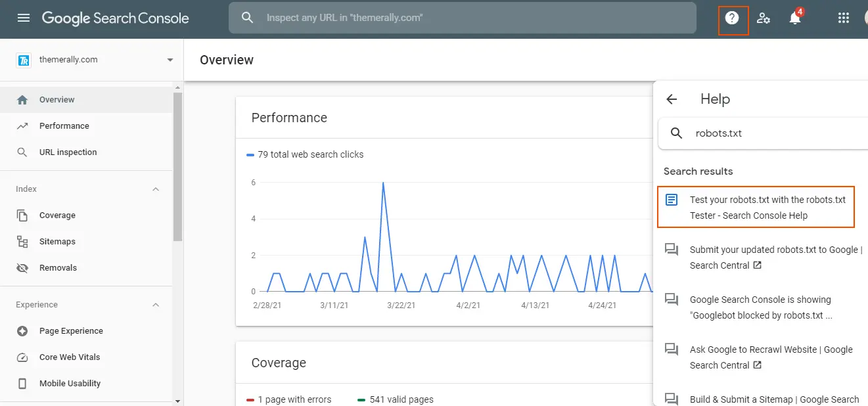Viewport: 868px width, 406px height.
Task: Click the Overview home icon
Action: click(x=22, y=100)
